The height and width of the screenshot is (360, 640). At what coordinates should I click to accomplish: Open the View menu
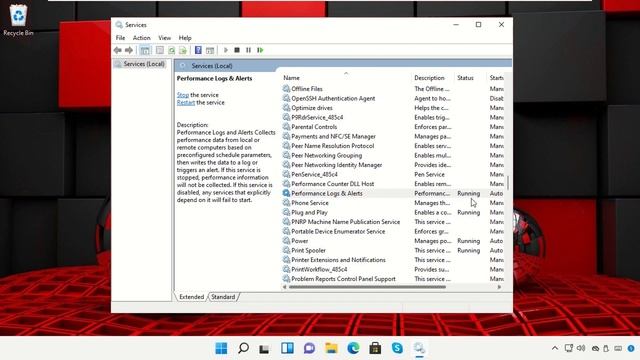(x=164, y=38)
